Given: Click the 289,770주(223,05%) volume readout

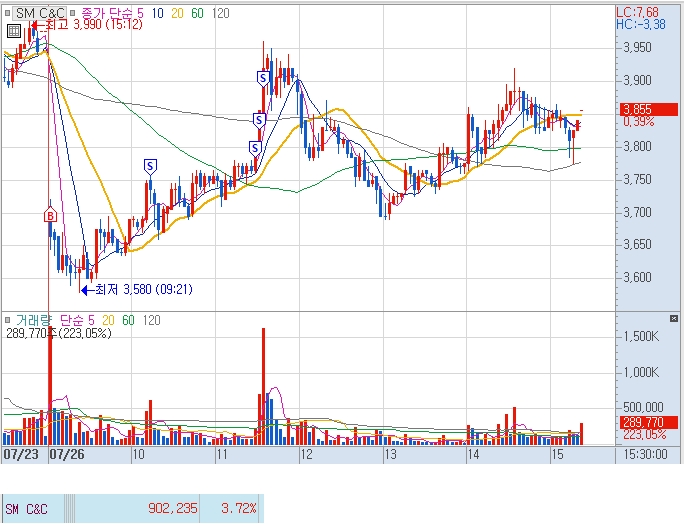Looking at the screenshot, I should pos(59,333).
